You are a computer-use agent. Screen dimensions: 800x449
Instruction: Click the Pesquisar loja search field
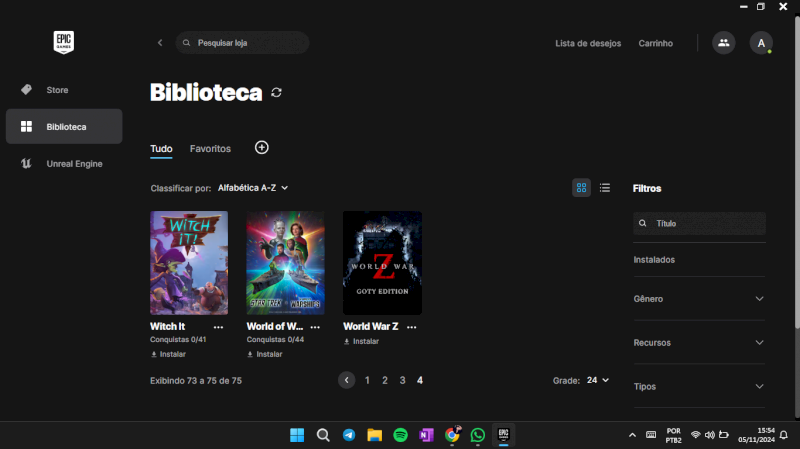[x=245, y=43]
